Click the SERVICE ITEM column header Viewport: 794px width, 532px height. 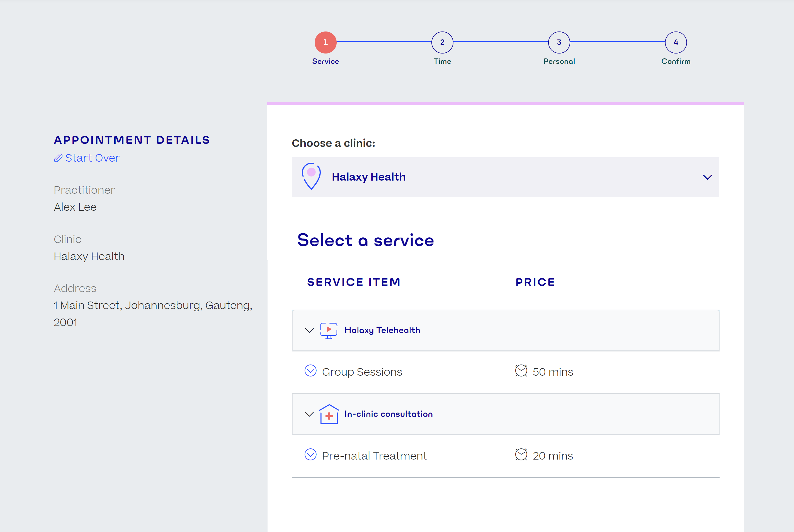[x=354, y=282]
